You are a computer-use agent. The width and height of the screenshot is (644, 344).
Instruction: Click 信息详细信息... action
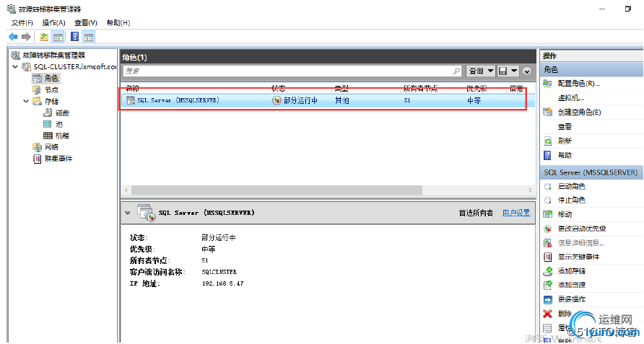[580, 243]
